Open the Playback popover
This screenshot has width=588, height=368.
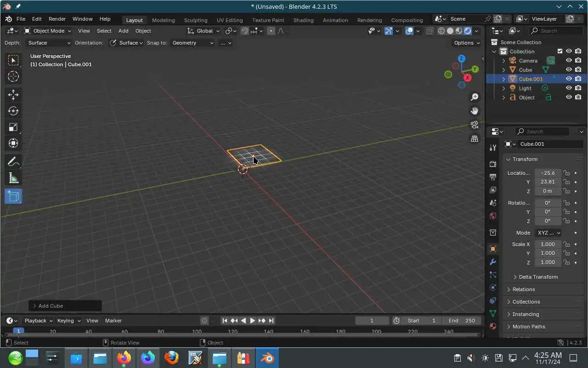pyautogui.click(x=38, y=321)
